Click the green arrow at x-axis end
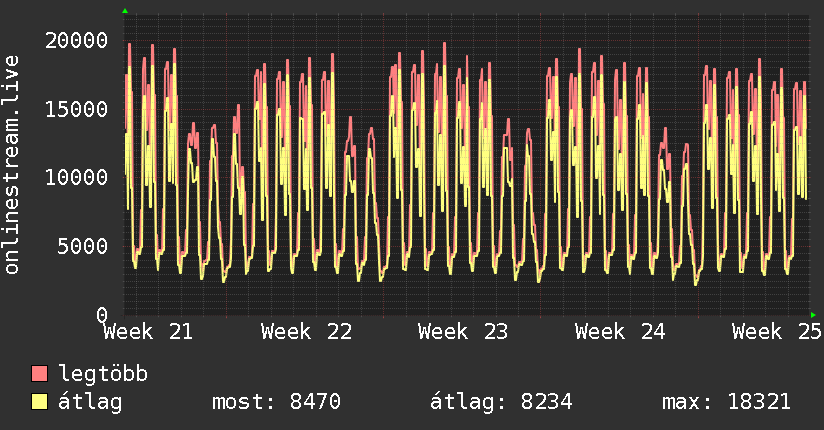Image resolution: width=824 pixels, height=430 pixels. [x=813, y=315]
